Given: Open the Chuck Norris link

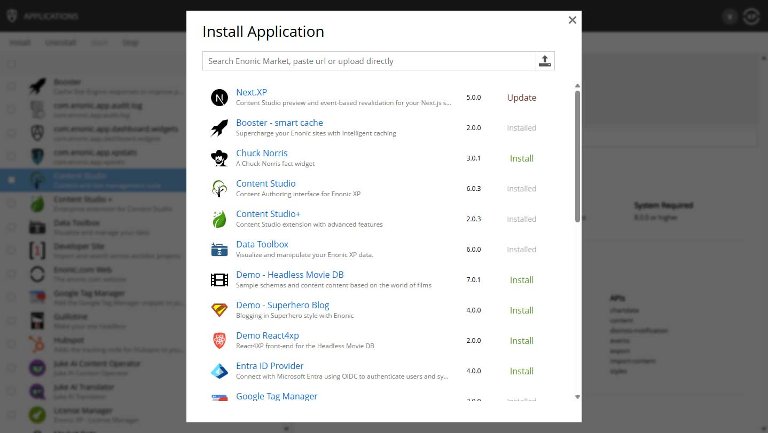Looking at the screenshot, I should coord(262,153).
